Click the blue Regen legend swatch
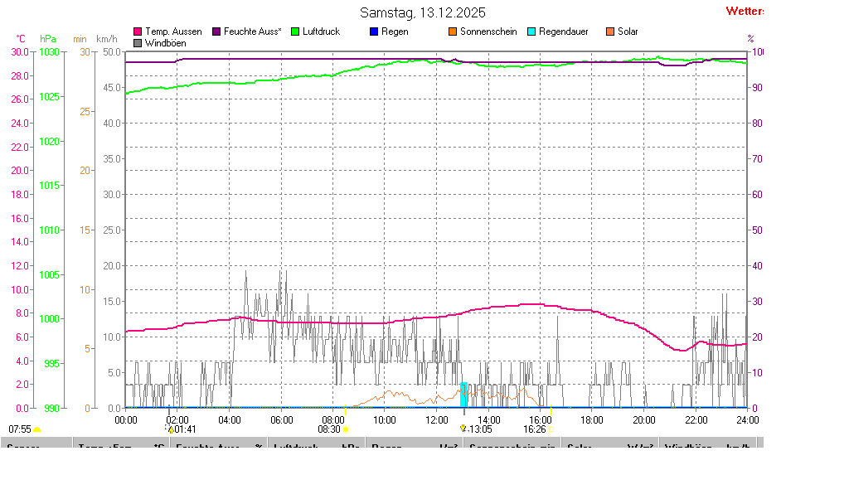Viewport: 849px width, 504px height. click(373, 31)
